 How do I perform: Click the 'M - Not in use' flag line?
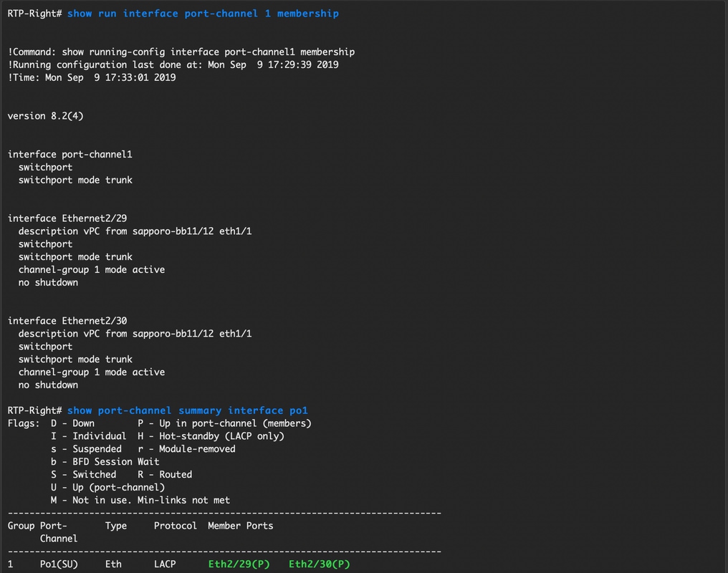pyautogui.click(x=140, y=500)
